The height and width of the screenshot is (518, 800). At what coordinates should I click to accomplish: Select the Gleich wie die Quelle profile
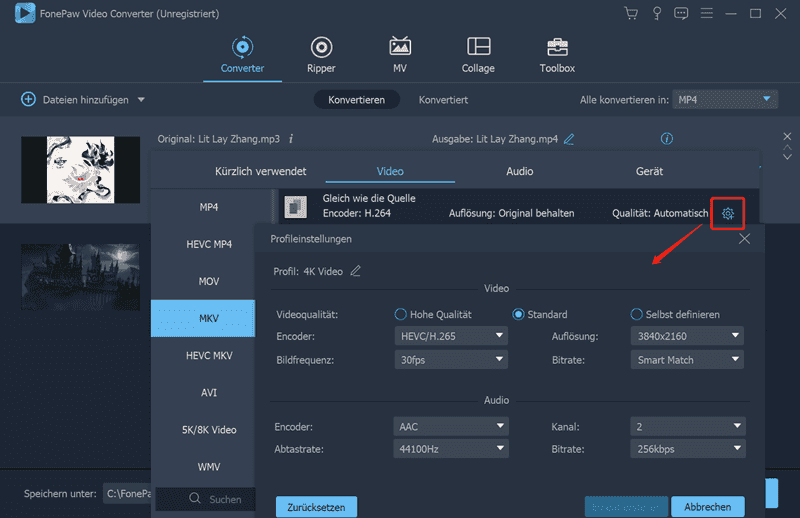[x=518, y=206]
